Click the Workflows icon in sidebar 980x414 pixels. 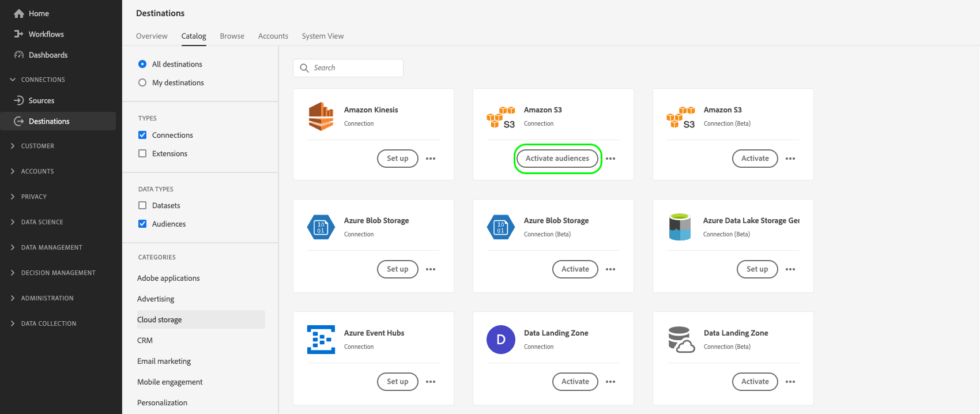[19, 34]
